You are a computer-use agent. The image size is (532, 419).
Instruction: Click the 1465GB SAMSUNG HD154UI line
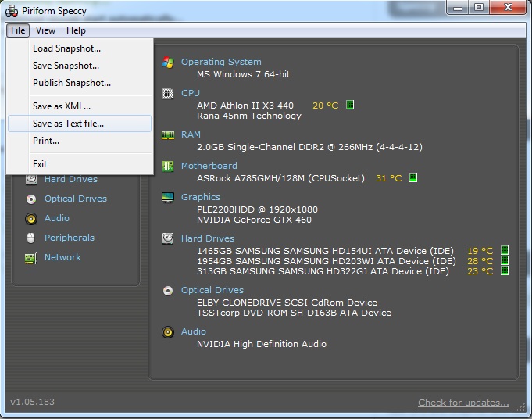(x=325, y=251)
